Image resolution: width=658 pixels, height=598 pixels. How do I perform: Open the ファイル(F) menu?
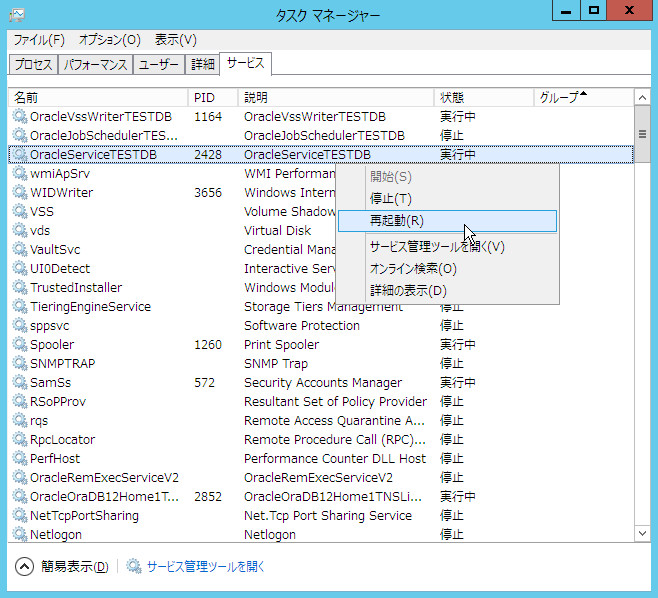pos(39,40)
